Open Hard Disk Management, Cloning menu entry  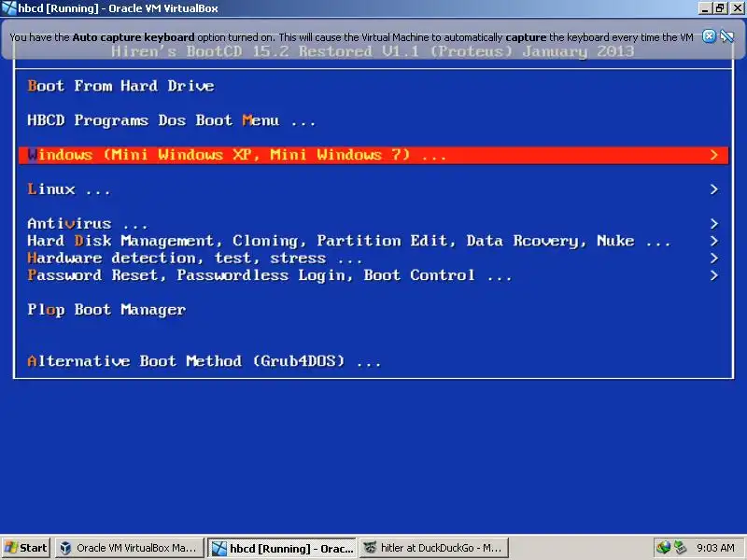coord(348,241)
